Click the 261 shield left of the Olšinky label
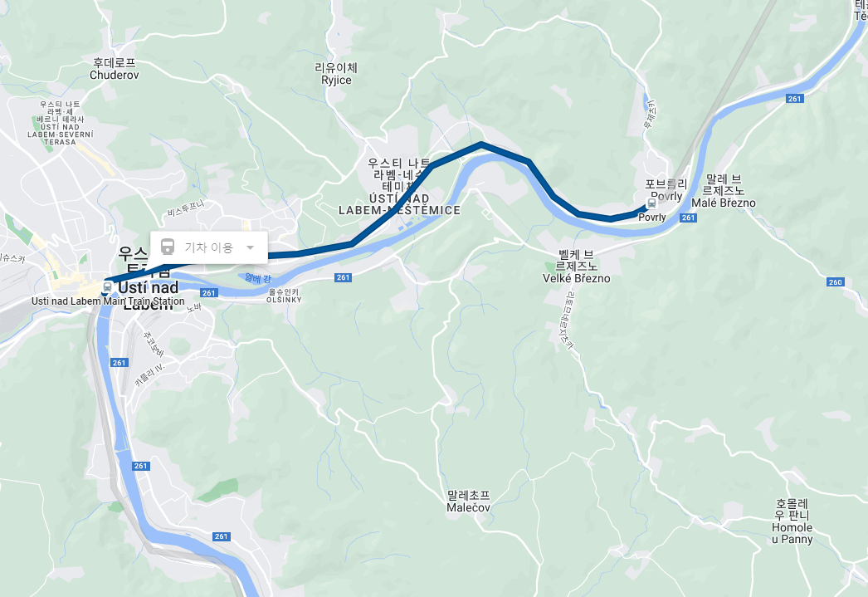 (x=208, y=293)
